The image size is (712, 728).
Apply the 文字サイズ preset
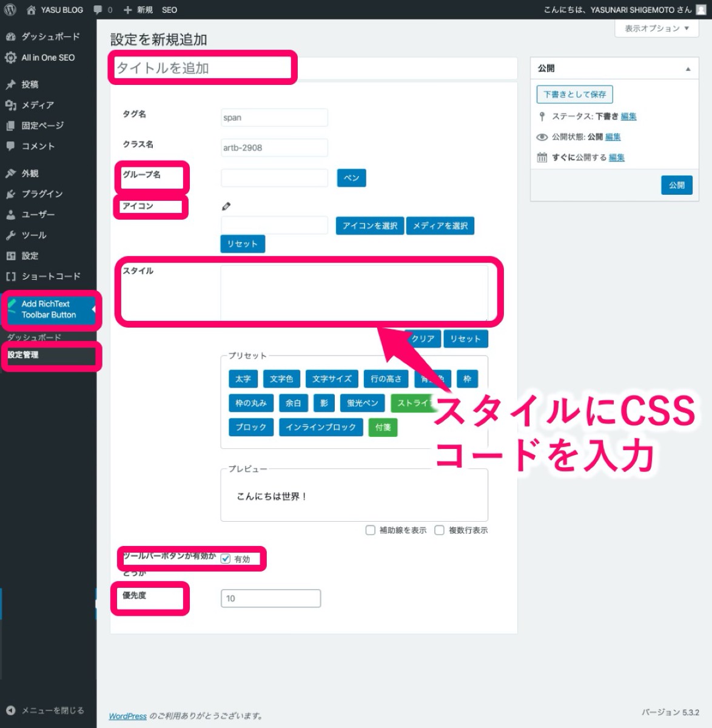point(332,379)
